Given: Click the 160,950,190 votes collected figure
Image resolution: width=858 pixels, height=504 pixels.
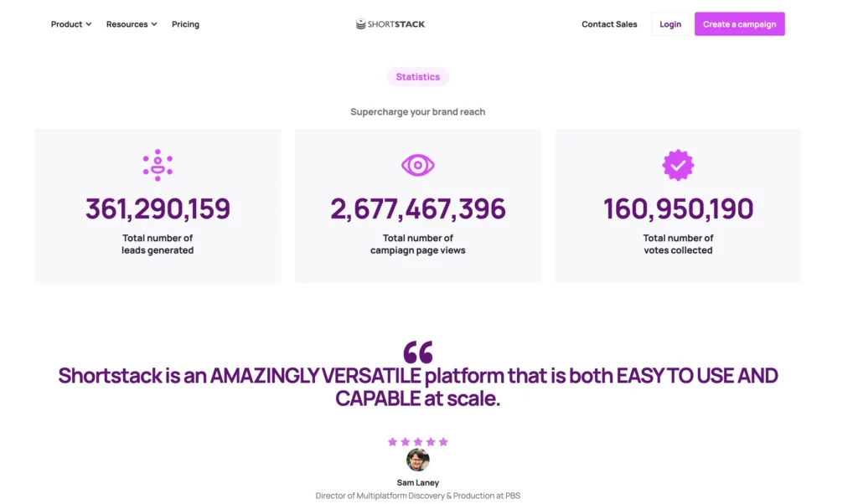Looking at the screenshot, I should point(678,209).
